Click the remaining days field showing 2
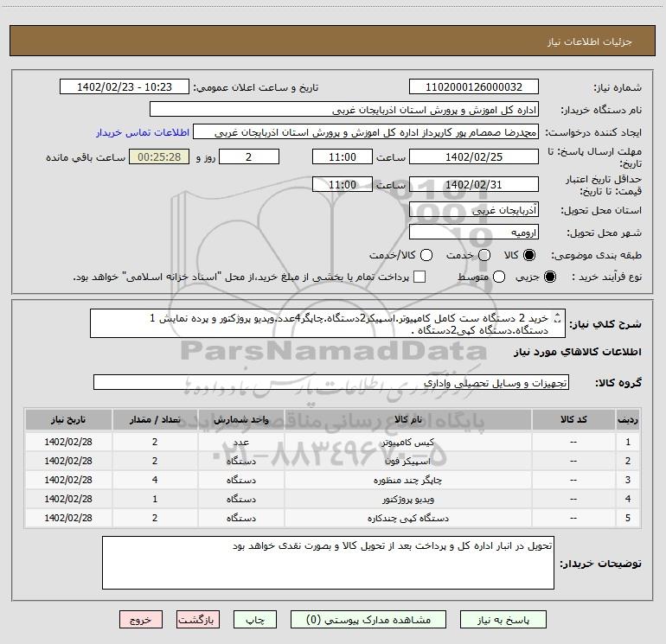Screen dimensions: 666x644 point(249,156)
